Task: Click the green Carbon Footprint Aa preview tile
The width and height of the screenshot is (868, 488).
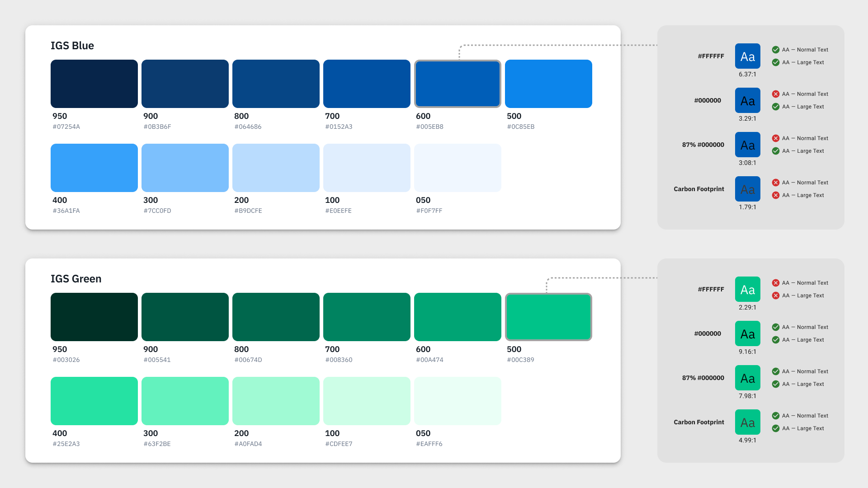Action: tap(747, 422)
